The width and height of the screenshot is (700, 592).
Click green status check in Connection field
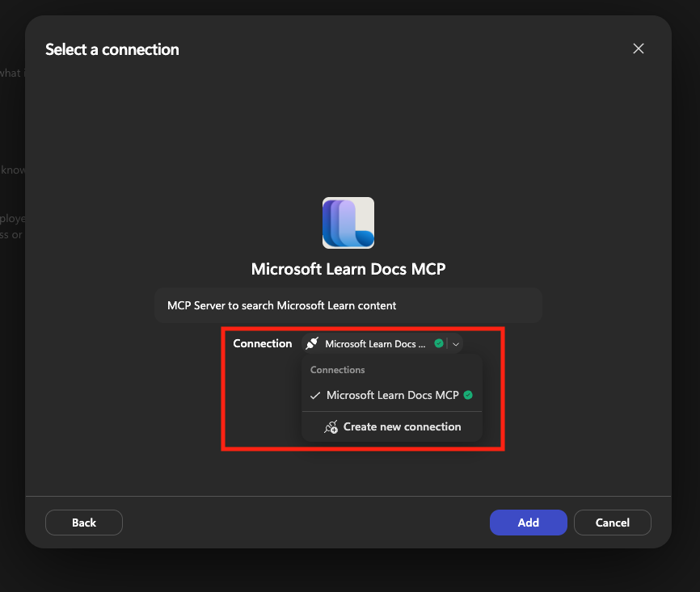point(439,343)
